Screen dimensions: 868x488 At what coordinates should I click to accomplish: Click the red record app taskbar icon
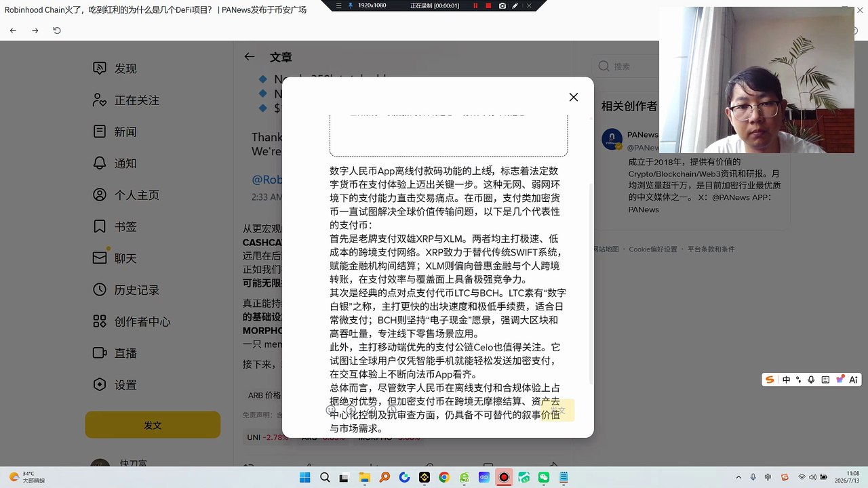click(504, 477)
